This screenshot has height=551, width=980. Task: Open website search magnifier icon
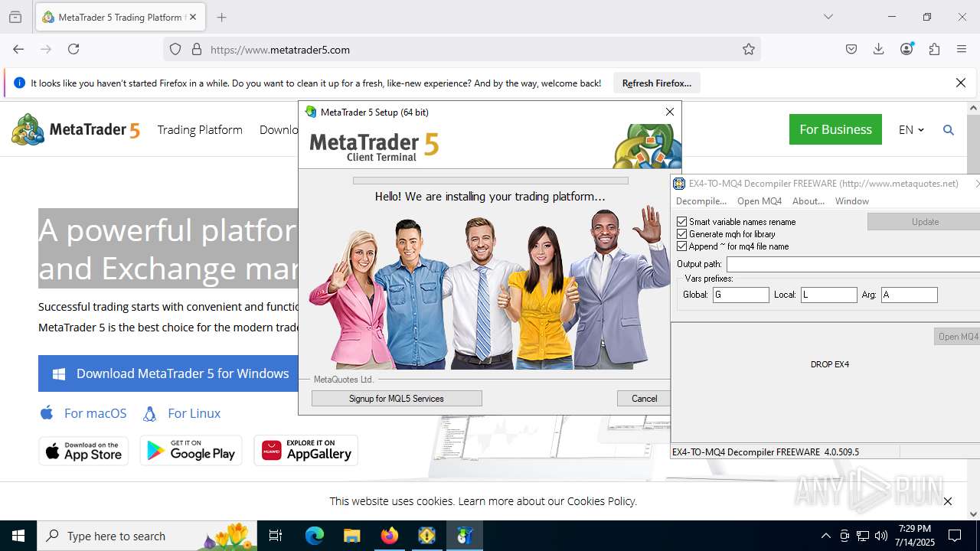(x=949, y=130)
